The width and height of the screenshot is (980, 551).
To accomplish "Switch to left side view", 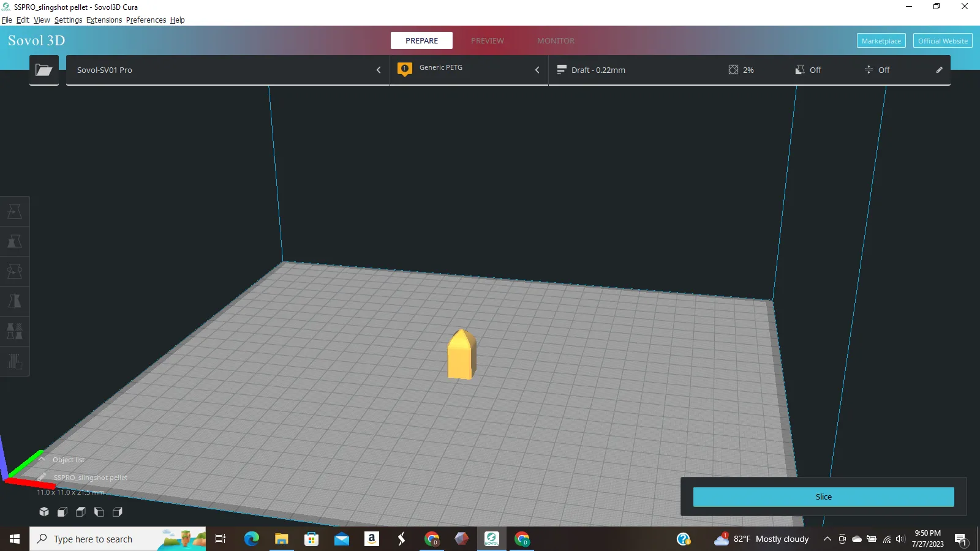I will 99,512.
